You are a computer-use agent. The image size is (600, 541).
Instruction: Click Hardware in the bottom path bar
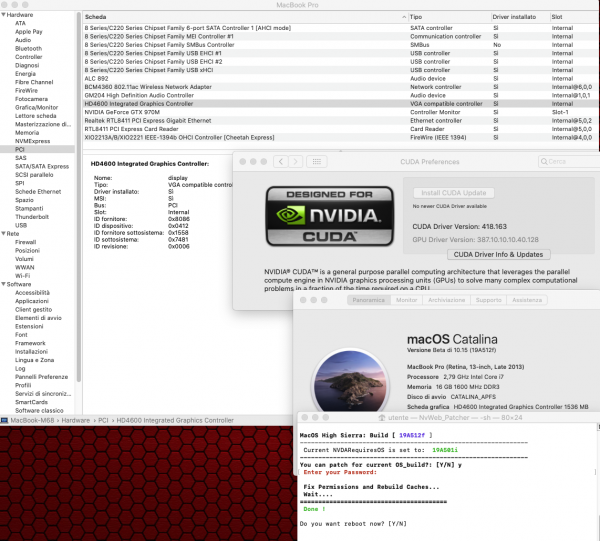tap(75, 420)
